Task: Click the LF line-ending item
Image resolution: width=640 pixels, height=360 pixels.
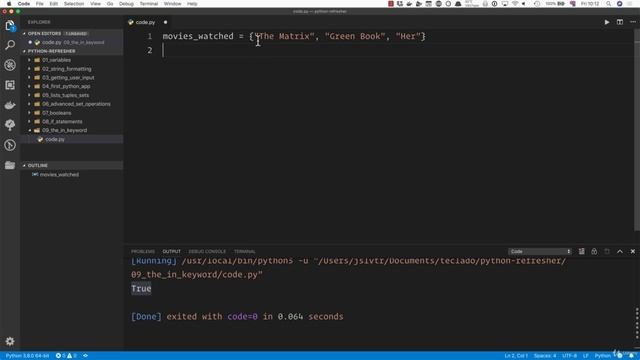Action: pos(585,356)
